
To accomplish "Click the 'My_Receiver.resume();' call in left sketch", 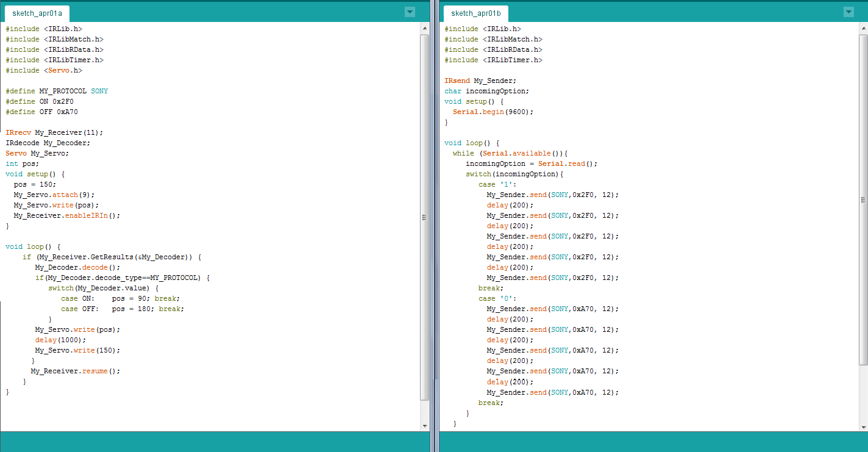I will pos(76,371).
